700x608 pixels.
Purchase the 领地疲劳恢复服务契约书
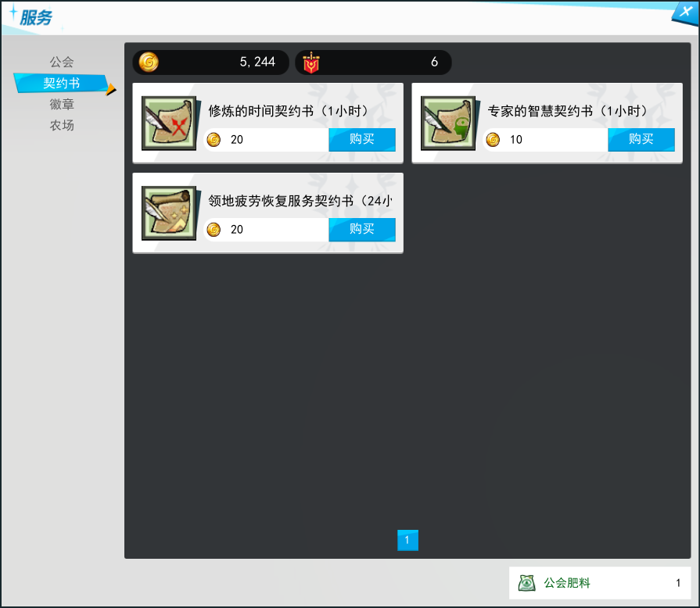click(x=361, y=230)
